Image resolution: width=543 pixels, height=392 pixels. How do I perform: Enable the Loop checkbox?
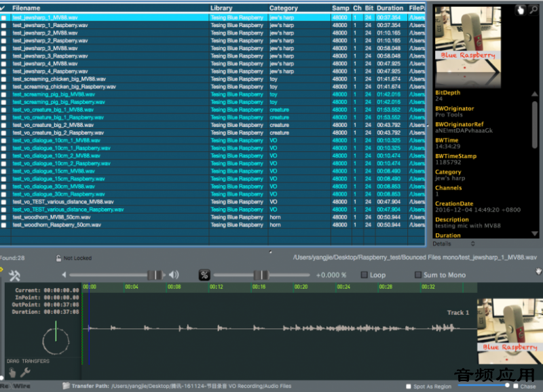[x=364, y=275]
